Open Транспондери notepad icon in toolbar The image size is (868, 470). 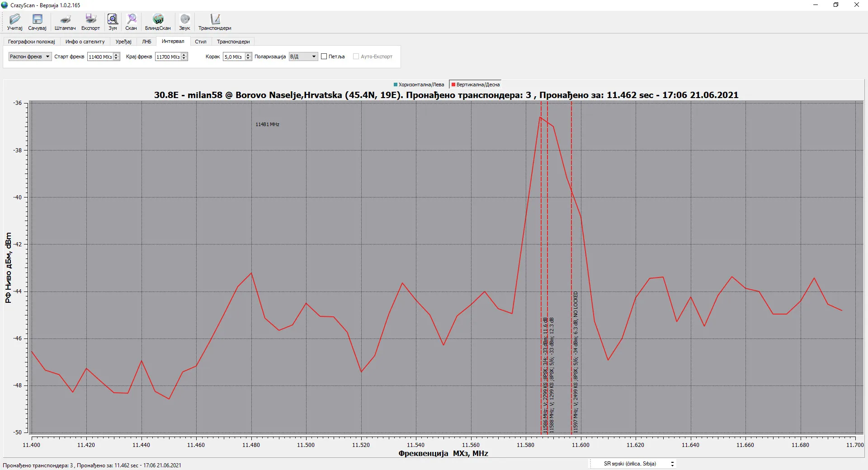tap(215, 19)
